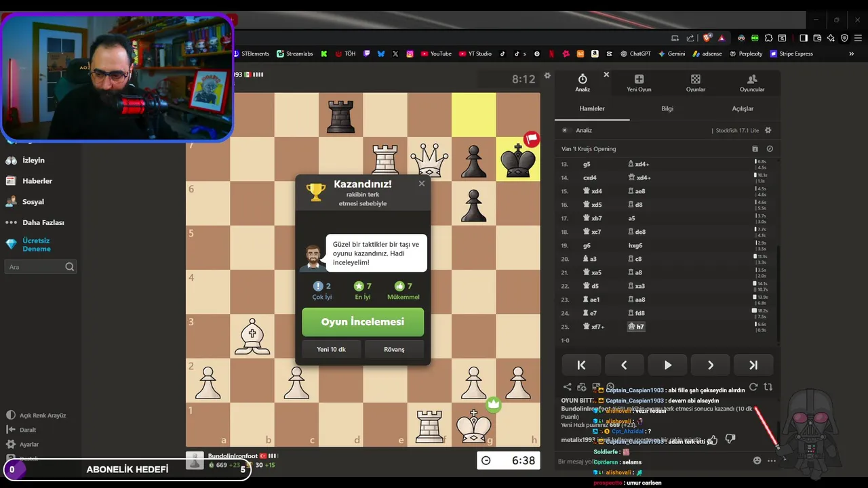Click the trash icon beside opening name
Viewport: 868px width, 488px height.
755,148
